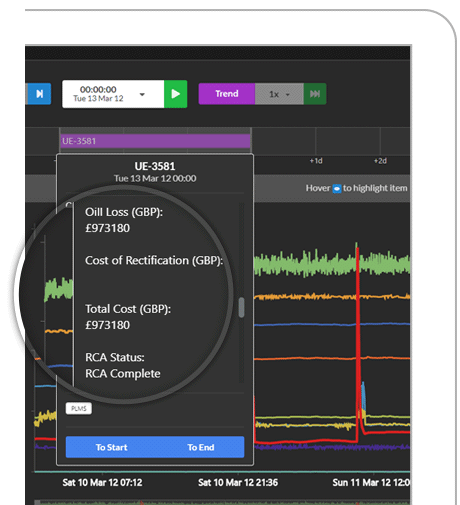The image size is (460, 505).
Task: Click the RCA Complete status text
Action: (x=123, y=374)
